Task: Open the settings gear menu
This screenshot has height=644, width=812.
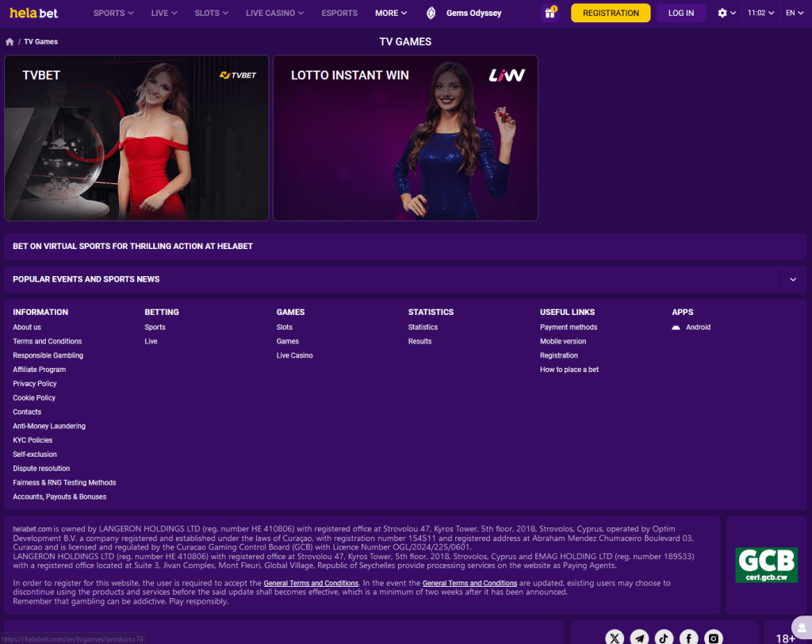Action: (726, 13)
